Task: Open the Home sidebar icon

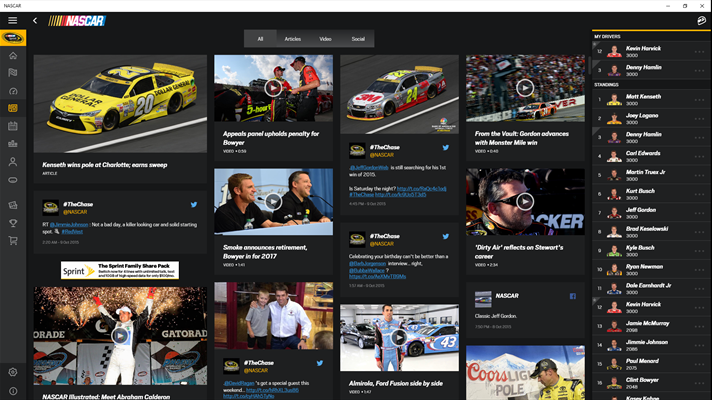Action: [x=13, y=56]
